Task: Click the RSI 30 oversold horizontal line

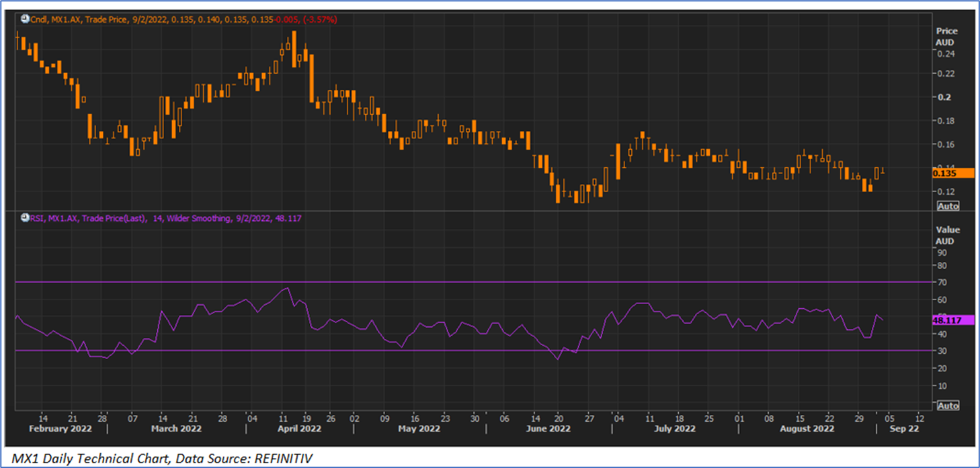Action: (x=471, y=350)
